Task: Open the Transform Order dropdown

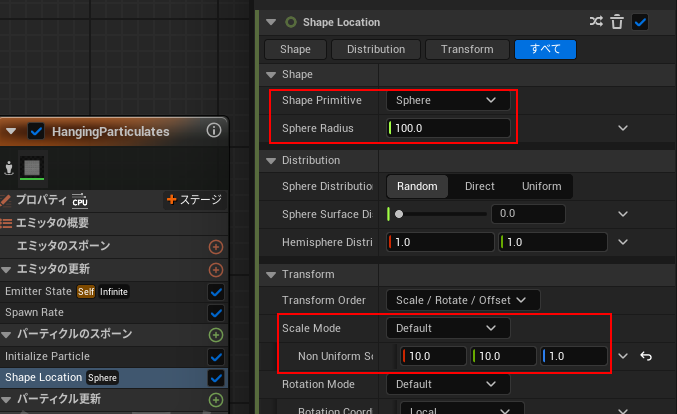Action: point(463,299)
